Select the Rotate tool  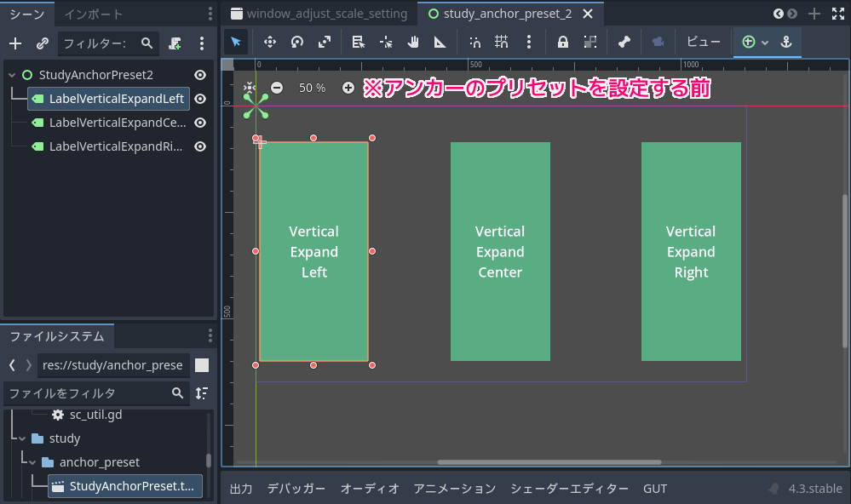(x=298, y=42)
